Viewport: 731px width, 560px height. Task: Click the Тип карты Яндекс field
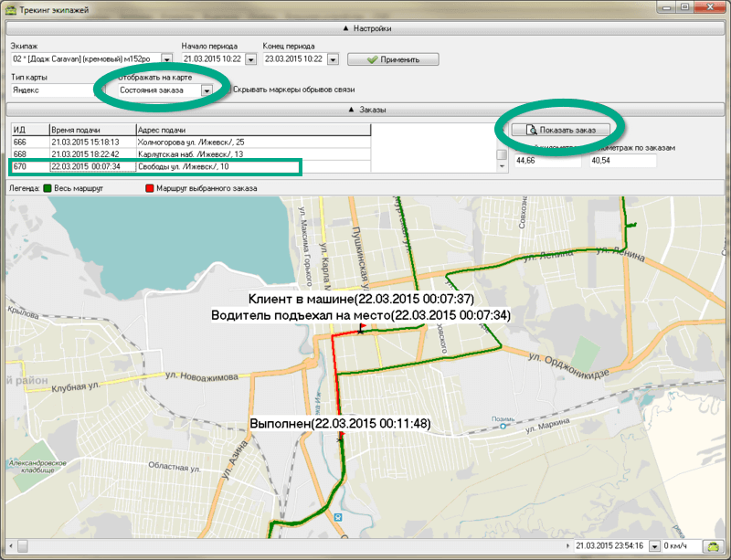coord(53,90)
